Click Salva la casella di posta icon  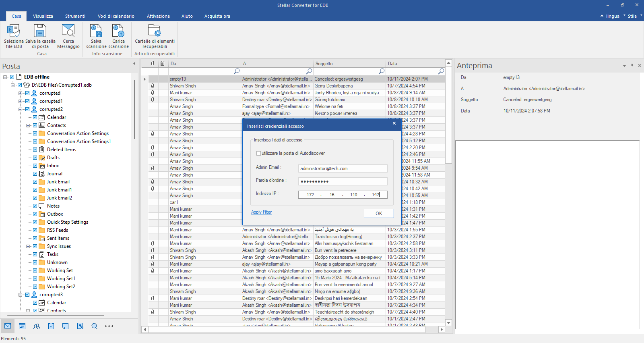coord(40,36)
